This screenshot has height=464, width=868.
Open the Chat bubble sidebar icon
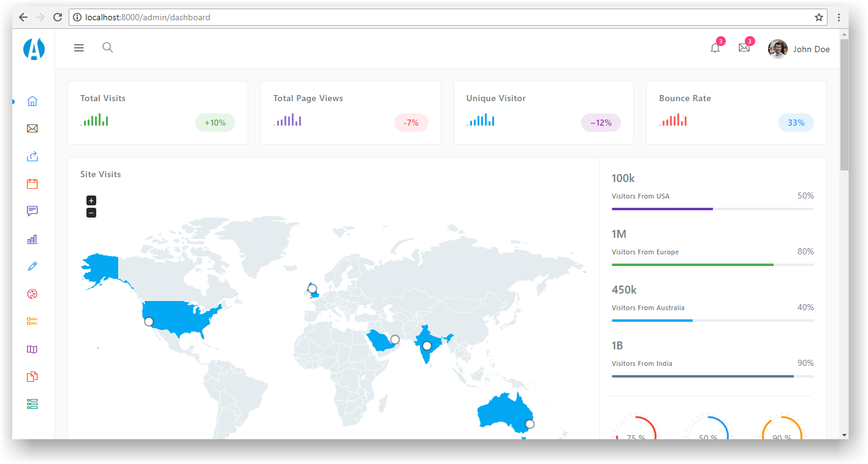coord(32,211)
